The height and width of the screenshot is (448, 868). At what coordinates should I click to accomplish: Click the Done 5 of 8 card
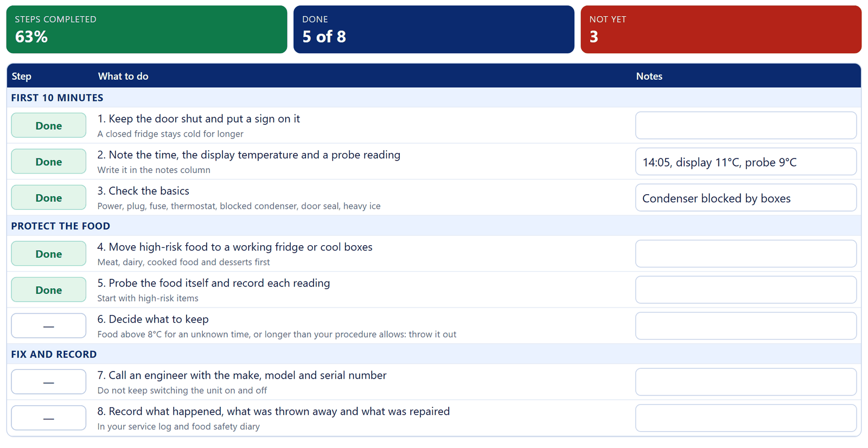click(433, 29)
